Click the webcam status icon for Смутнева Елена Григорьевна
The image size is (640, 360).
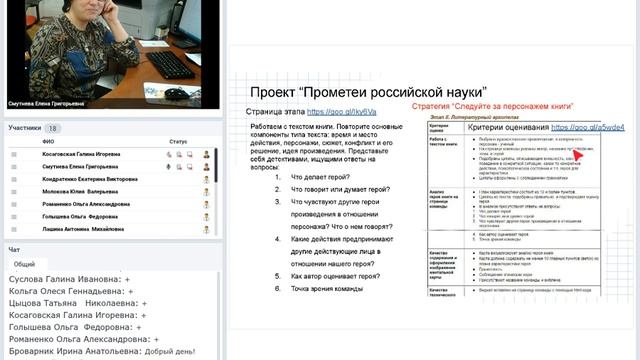pos(179,167)
